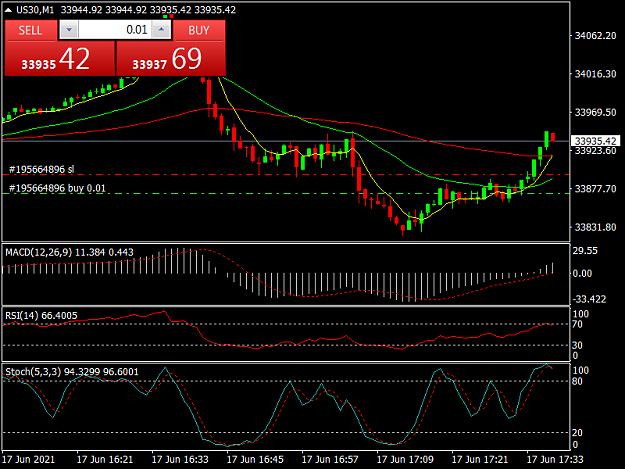This screenshot has width=625, height=469.
Task: Click the current price tag 33935.42
Action: (x=596, y=141)
